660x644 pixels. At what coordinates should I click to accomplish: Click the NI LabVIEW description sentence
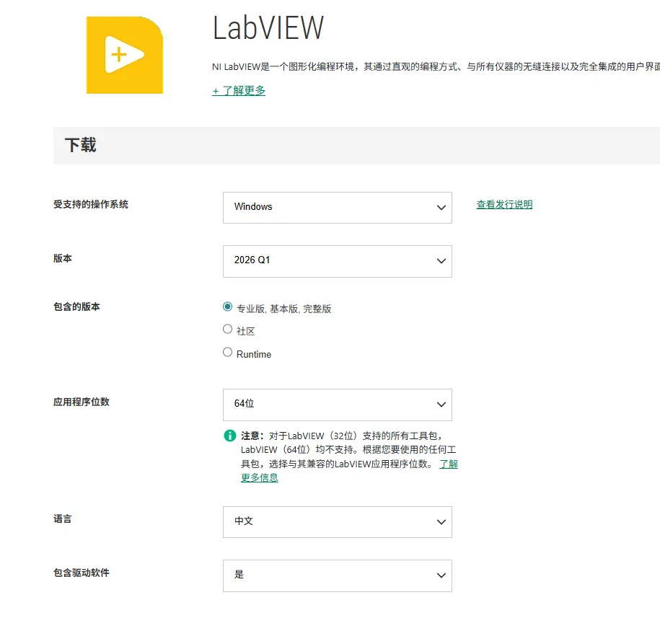coord(436,66)
